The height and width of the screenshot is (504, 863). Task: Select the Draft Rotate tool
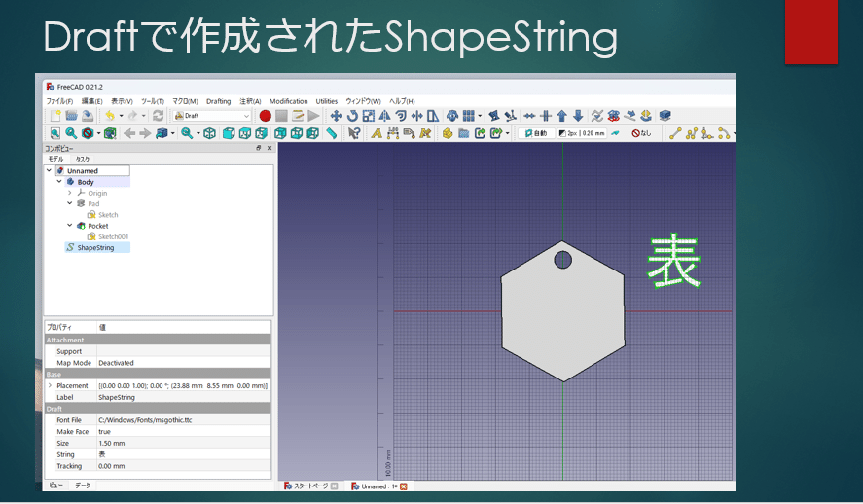(352, 116)
